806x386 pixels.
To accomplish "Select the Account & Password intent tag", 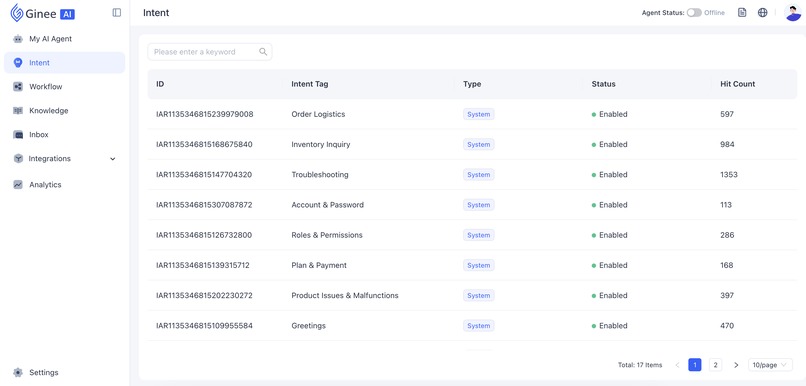I will pyautogui.click(x=327, y=205).
